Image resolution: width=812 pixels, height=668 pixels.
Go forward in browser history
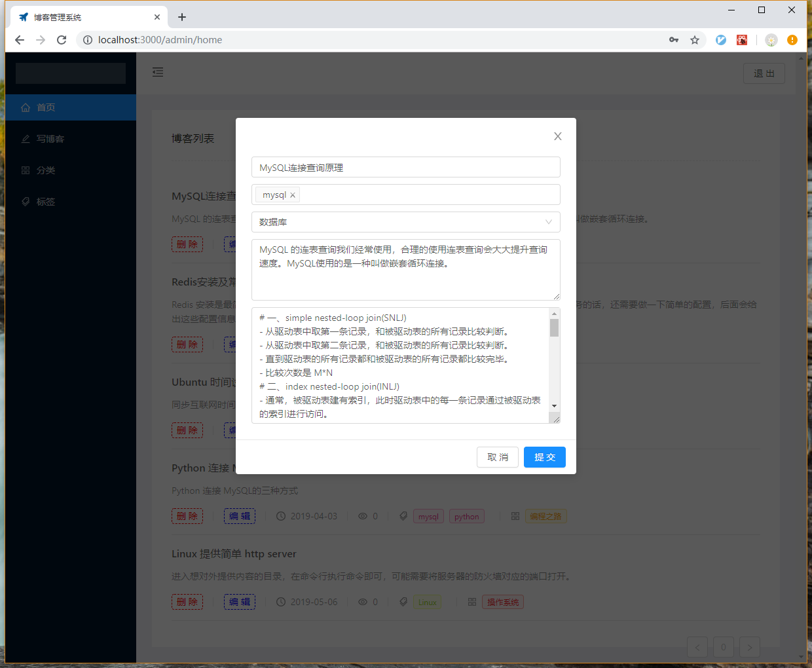41,40
